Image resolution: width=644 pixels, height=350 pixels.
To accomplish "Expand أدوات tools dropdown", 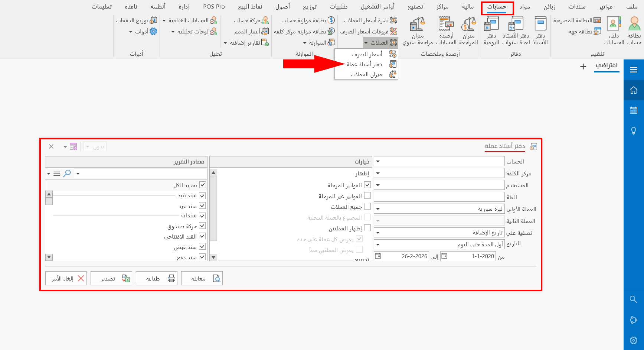I will [143, 32].
